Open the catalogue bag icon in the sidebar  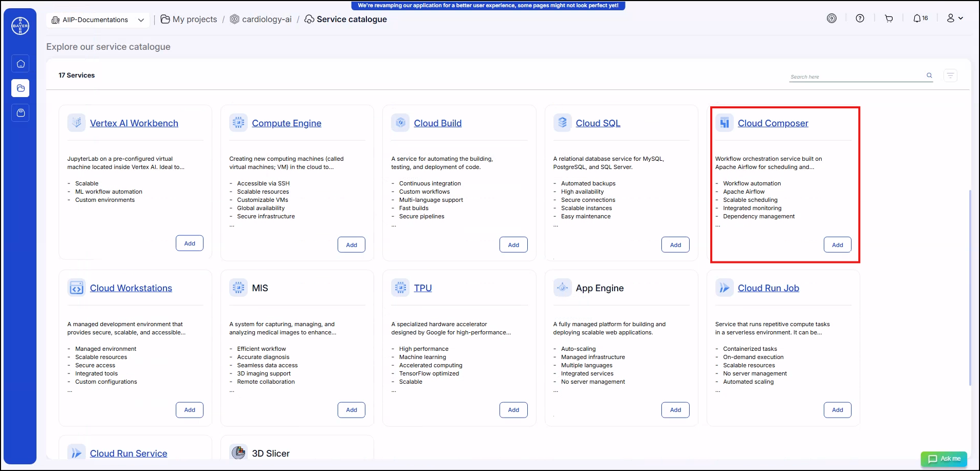(x=21, y=113)
